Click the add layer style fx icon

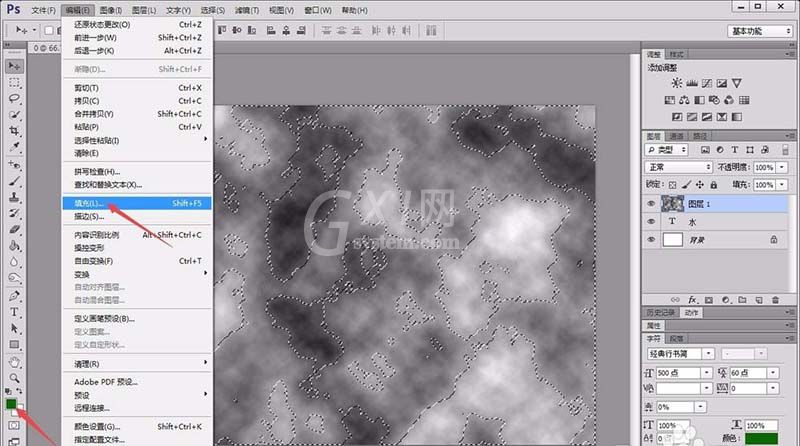[692, 300]
